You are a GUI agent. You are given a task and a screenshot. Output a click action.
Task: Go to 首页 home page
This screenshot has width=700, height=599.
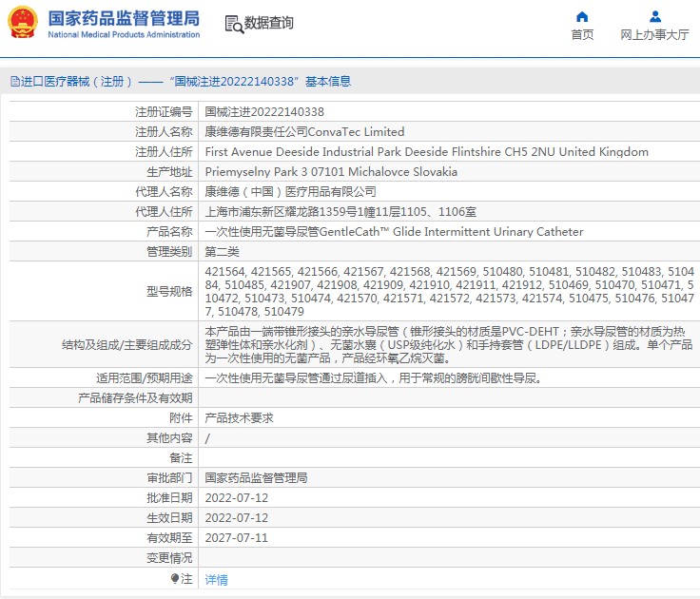click(x=583, y=35)
